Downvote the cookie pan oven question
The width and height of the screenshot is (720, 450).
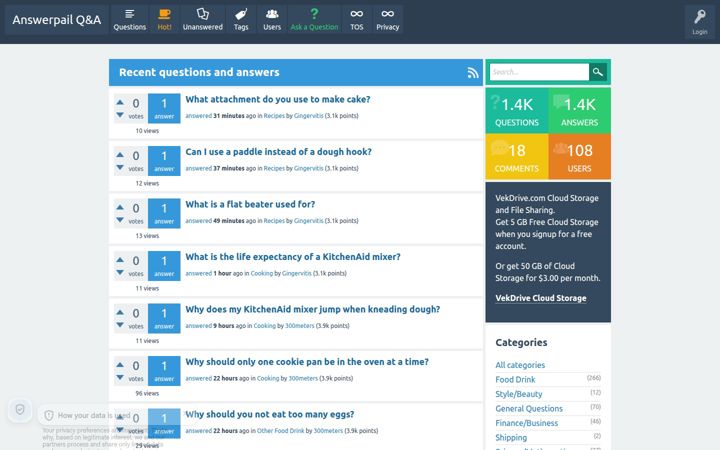click(120, 377)
